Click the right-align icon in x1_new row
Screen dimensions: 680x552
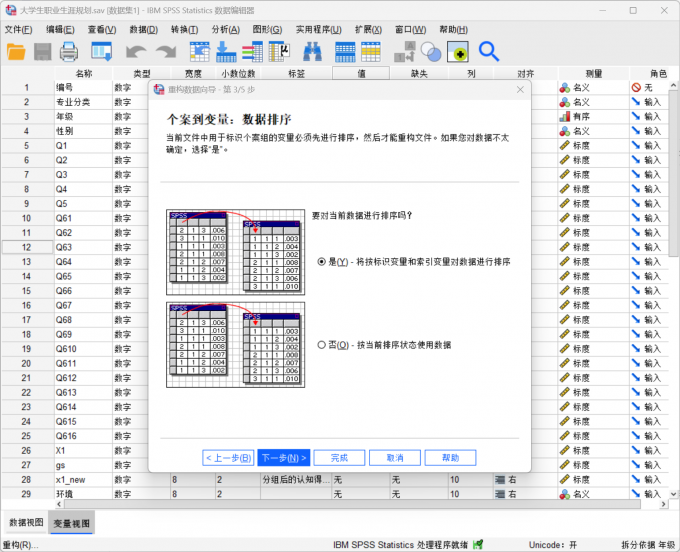[x=500, y=480]
